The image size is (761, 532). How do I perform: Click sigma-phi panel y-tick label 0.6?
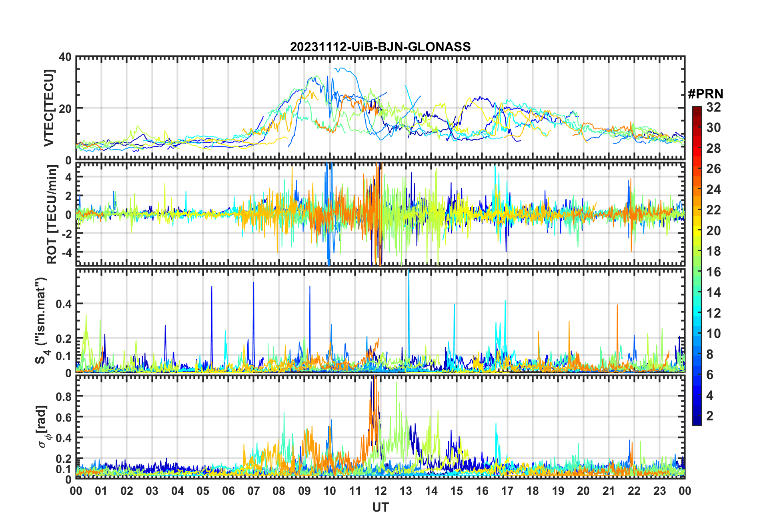click(x=64, y=417)
